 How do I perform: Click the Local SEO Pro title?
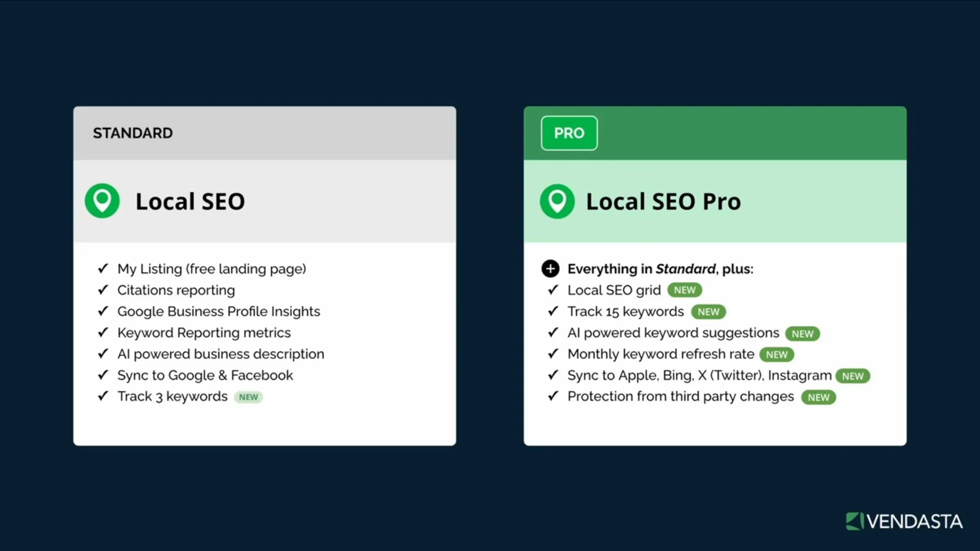click(x=663, y=202)
